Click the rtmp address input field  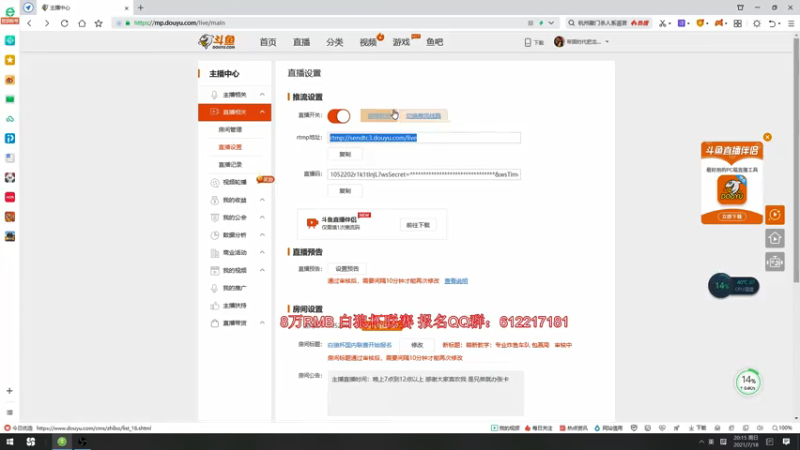tap(424, 138)
